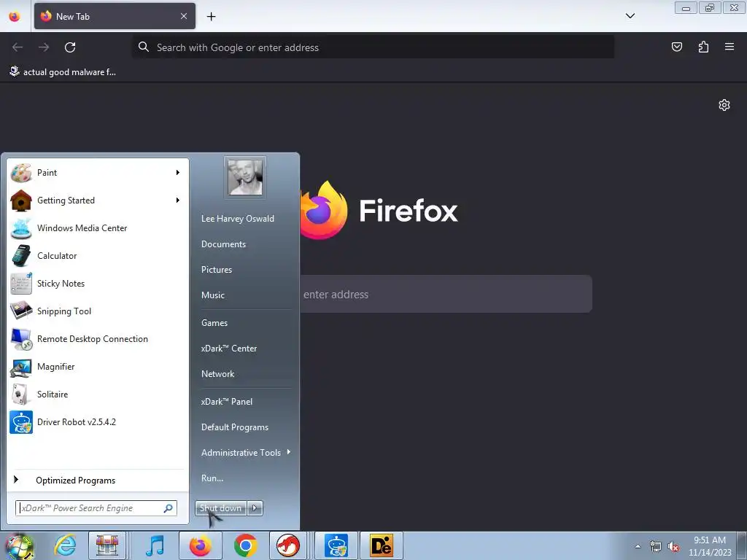Click the New Tab page search field
The image size is (747, 560).
pyautogui.click(x=446, y=295)
